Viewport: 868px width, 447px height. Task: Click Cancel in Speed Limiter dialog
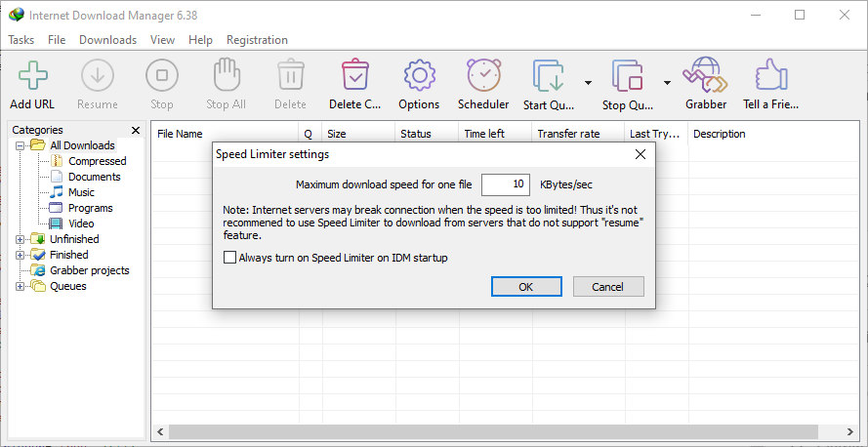coord(608,287)
